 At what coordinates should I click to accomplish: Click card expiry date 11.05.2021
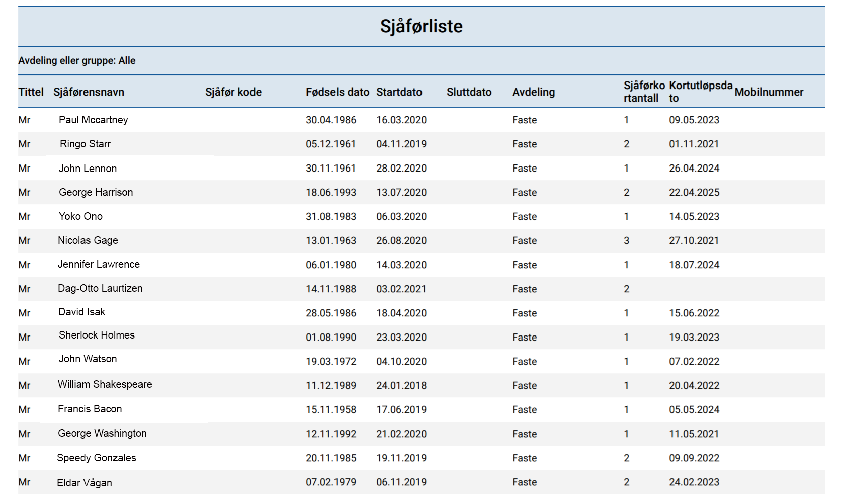point(694,434)
